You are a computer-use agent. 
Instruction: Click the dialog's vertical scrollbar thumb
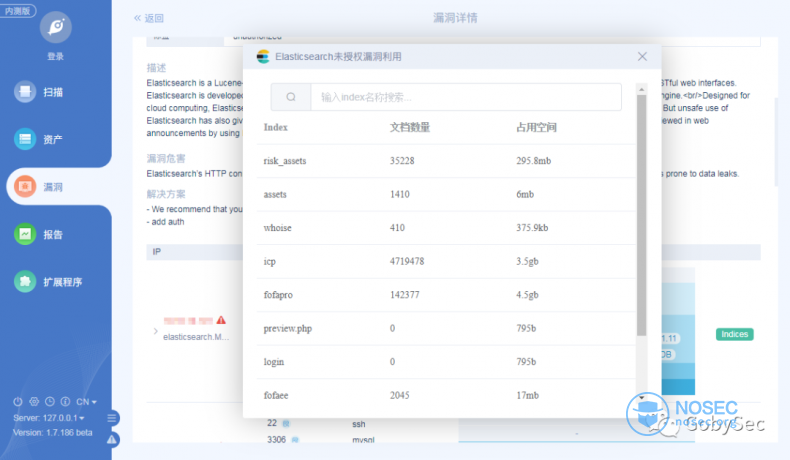[x=641, y=215]
